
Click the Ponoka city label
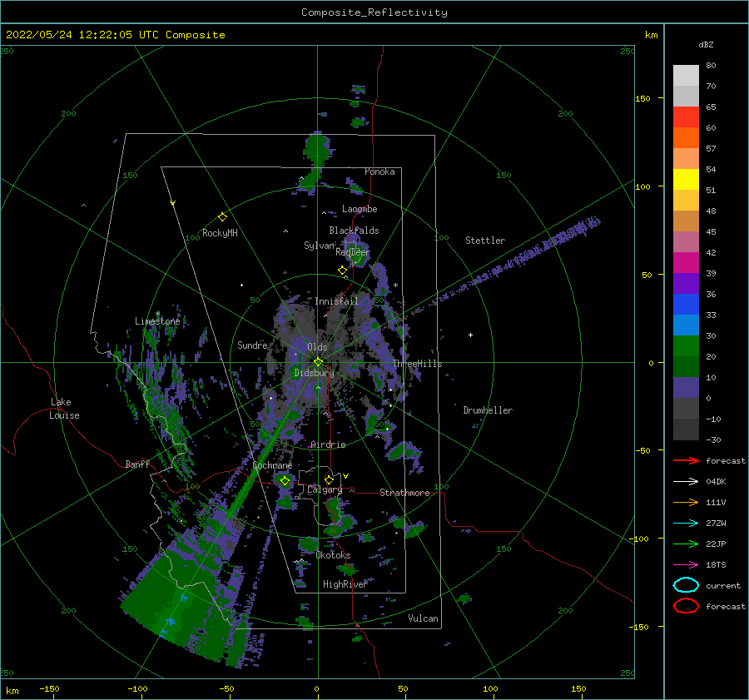[379, 171]
